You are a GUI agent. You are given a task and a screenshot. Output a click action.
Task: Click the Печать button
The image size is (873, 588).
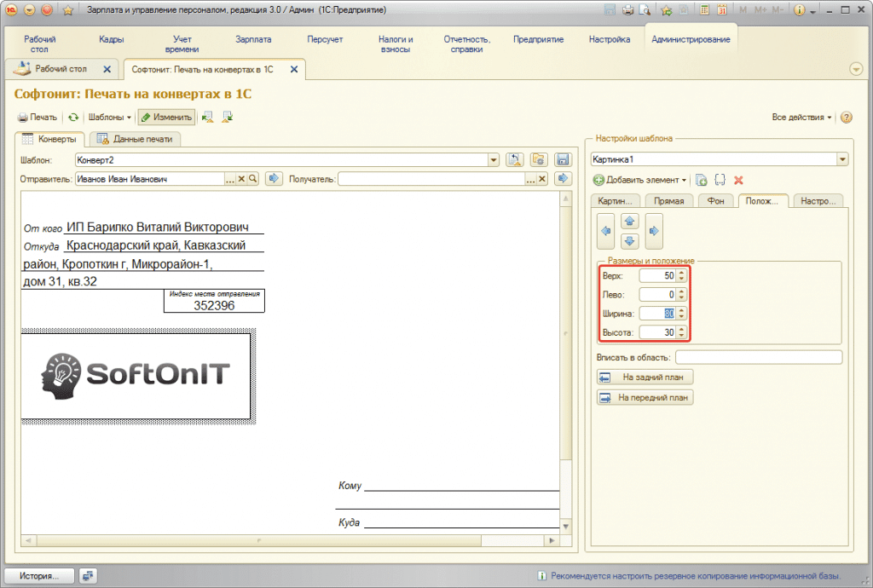click(38, 118)
